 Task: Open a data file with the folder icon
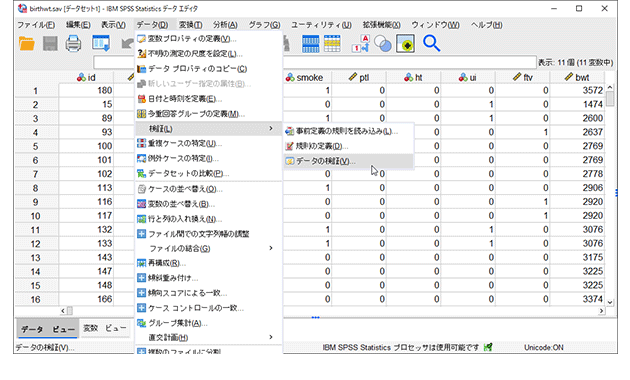27,43
